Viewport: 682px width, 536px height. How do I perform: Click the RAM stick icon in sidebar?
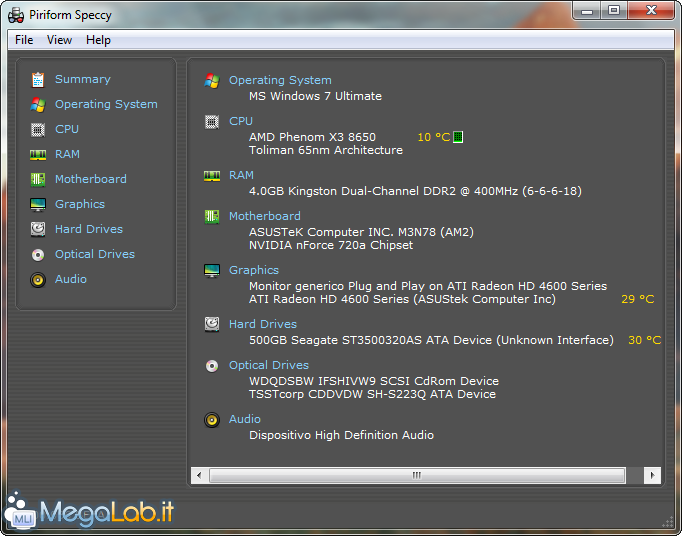[38, 154]
